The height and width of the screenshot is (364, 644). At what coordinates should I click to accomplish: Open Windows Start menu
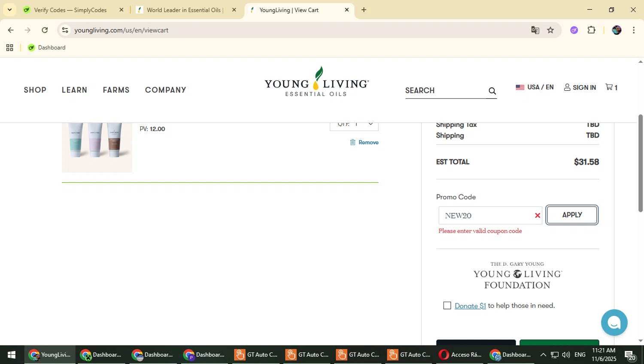pyautogui.click(x=12, y=355)
